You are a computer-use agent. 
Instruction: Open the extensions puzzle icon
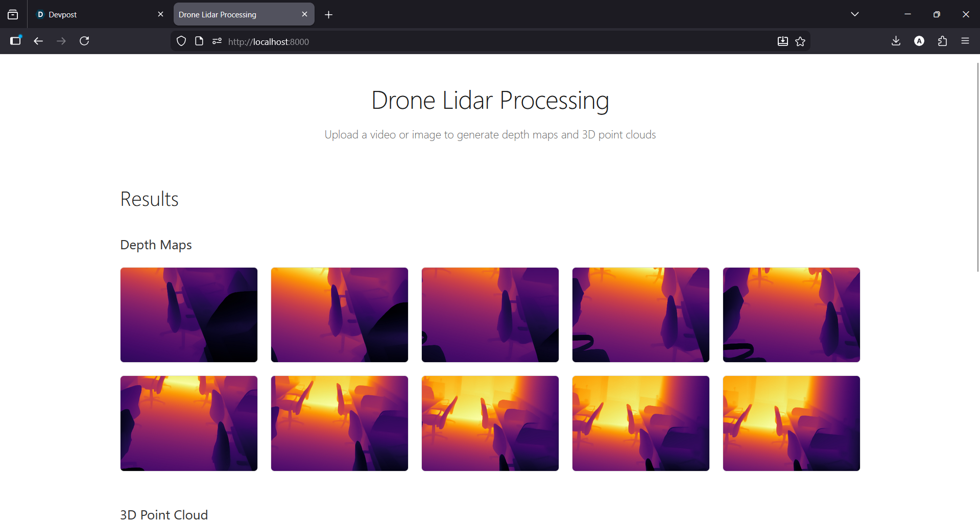tap(942, 41)
